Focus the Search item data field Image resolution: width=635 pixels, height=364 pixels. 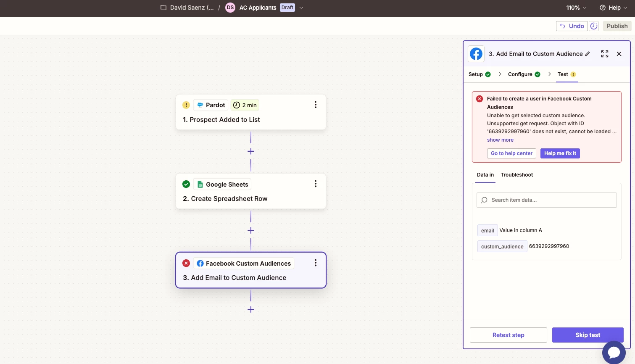tap(546, 200)
